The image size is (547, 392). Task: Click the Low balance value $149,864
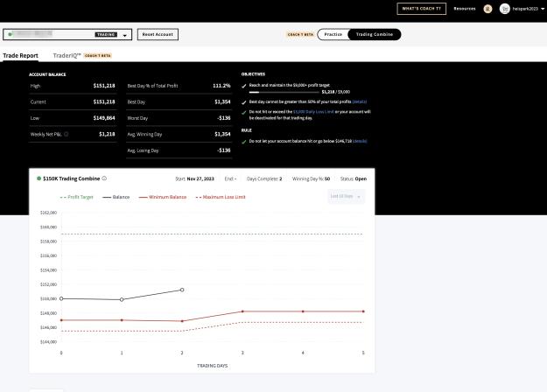click(104, 118)
